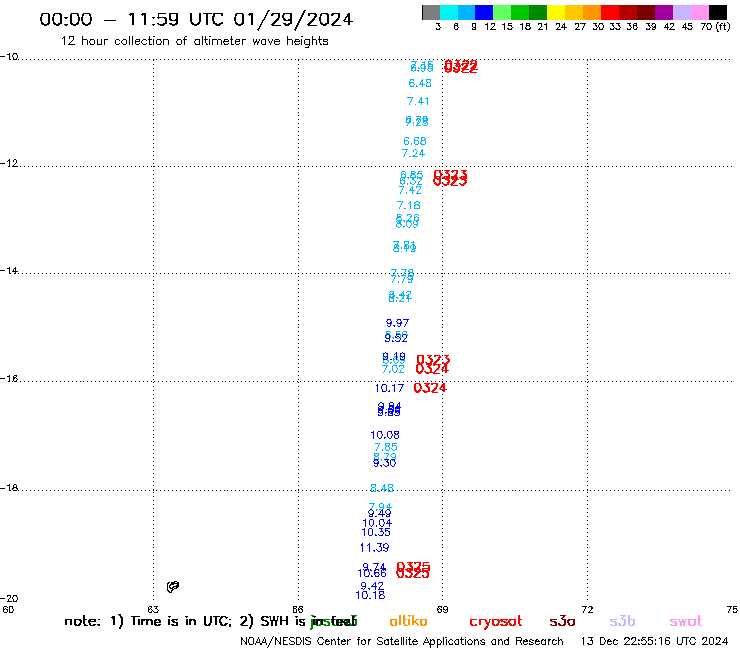
Task: Click the wave height value 10.35
Action: (x=376, y=532)
